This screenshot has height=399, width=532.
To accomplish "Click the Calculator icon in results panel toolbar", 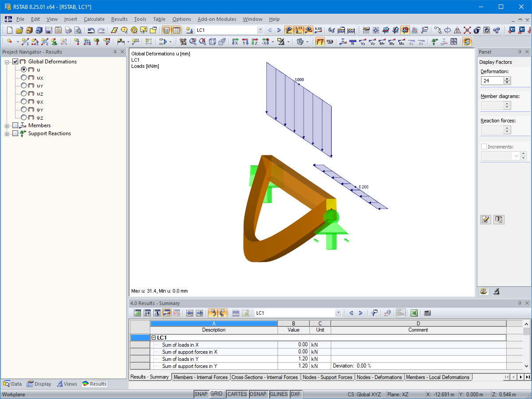I will [x=427, y=313].
